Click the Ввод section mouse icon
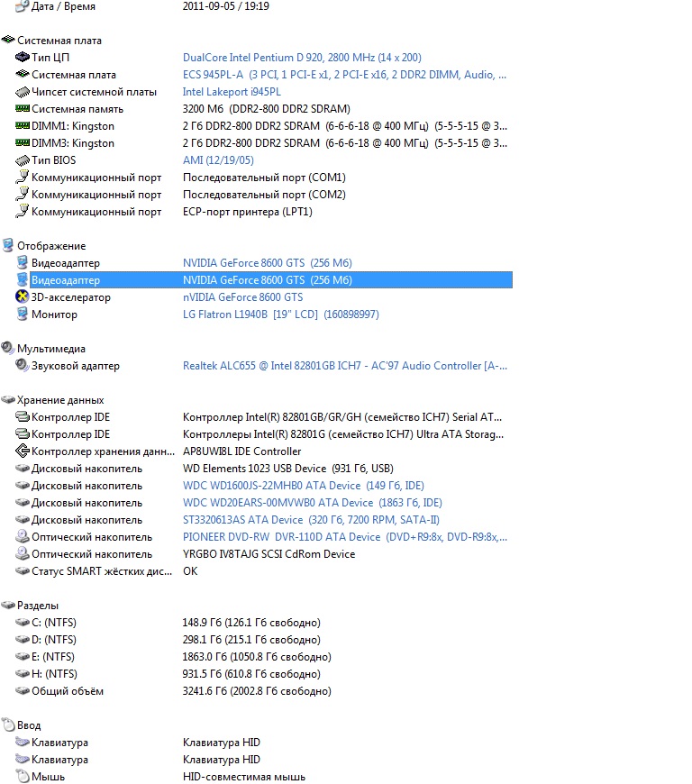Screen dimensions: 692x784 click(8, 725)
